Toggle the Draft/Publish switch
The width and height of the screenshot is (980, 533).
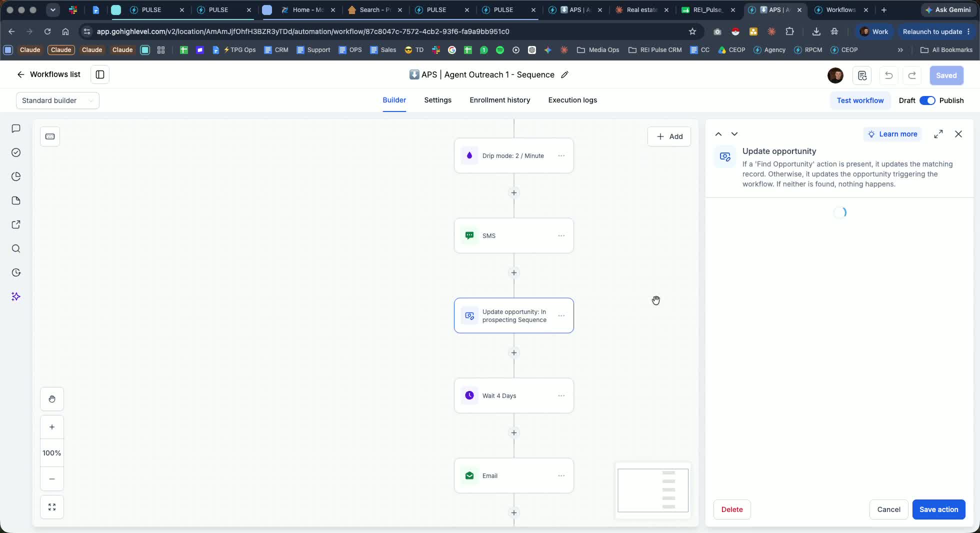927,100
